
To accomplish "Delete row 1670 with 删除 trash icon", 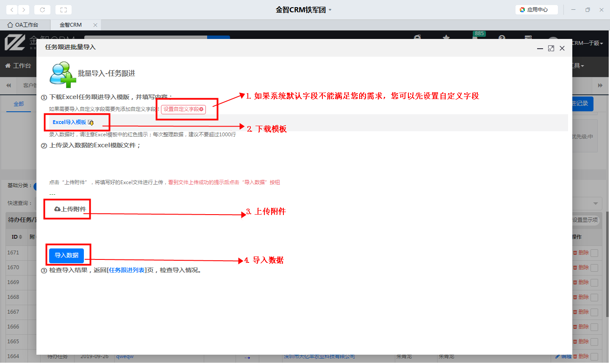I will (581, 267).
